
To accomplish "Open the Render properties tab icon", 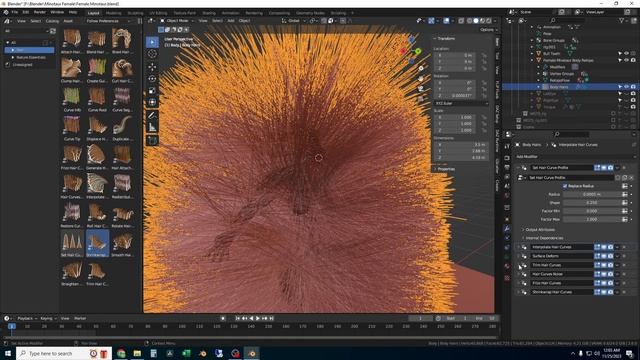I will 507,158.
